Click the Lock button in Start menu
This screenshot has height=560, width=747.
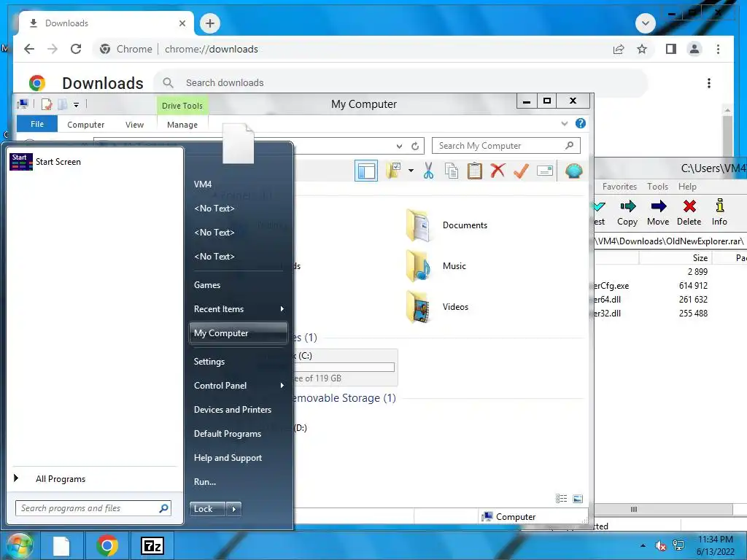pos(207,508)
